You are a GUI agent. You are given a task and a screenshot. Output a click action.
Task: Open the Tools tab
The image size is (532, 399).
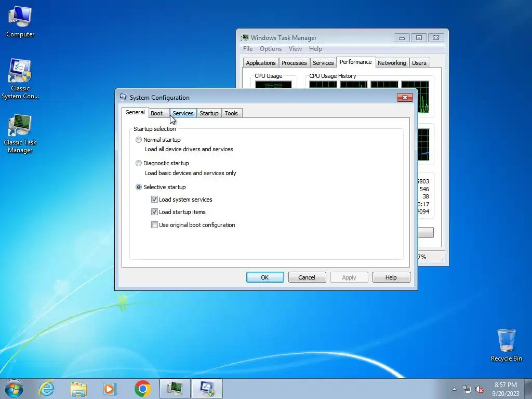pyautogui.click(x=231, y=113)
